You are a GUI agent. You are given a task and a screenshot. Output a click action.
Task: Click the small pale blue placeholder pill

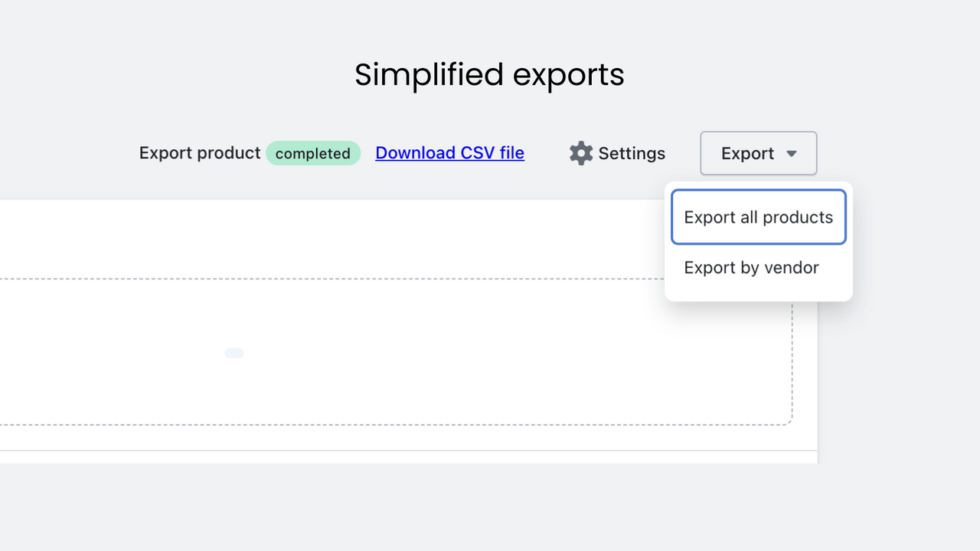click(234, 353)
